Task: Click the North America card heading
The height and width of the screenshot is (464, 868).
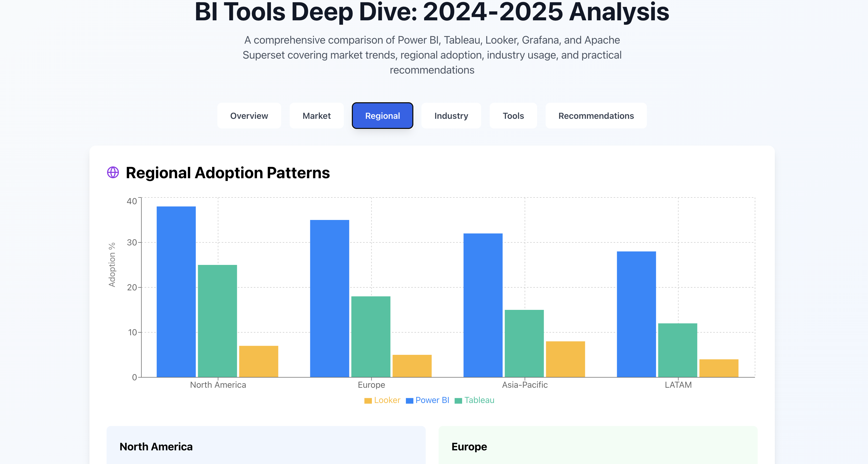Action: tap(156, 447)
